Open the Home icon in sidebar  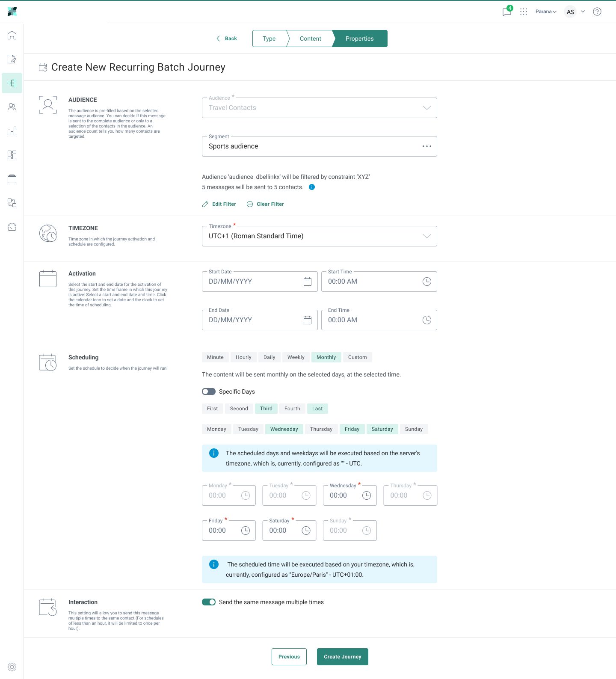(x=12, y=35)
